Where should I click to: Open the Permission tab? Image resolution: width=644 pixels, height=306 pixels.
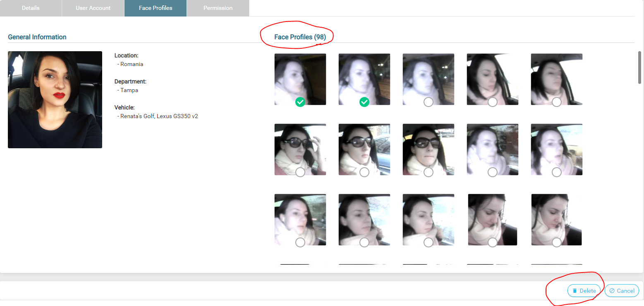(218, 8)
